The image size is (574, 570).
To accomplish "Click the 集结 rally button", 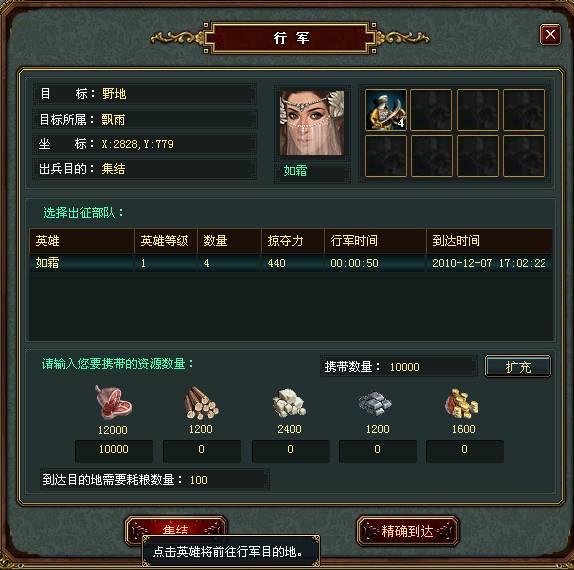I will [176, 526].
